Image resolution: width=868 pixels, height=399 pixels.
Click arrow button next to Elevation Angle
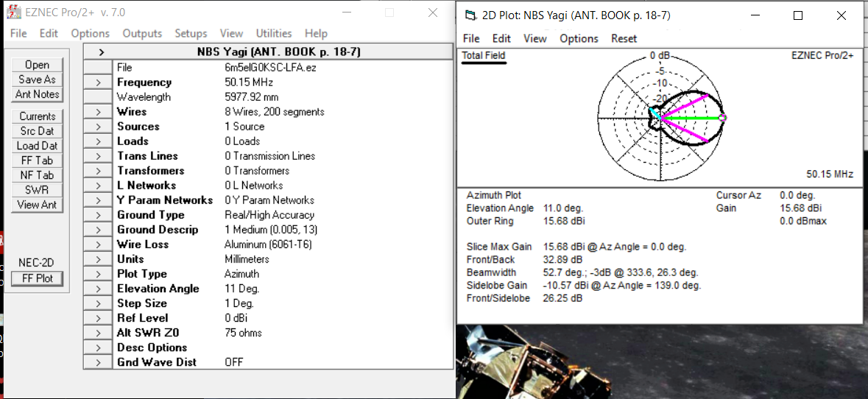click(99, 289)
